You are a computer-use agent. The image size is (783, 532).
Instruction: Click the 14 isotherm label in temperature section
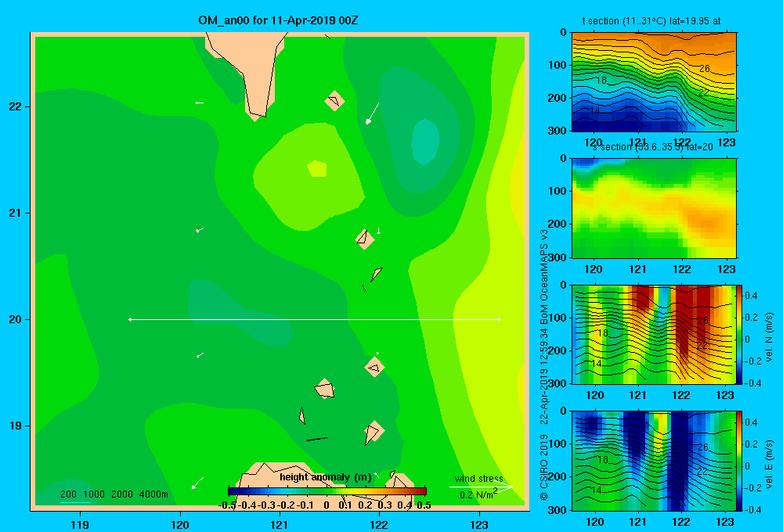click(594, 111)
